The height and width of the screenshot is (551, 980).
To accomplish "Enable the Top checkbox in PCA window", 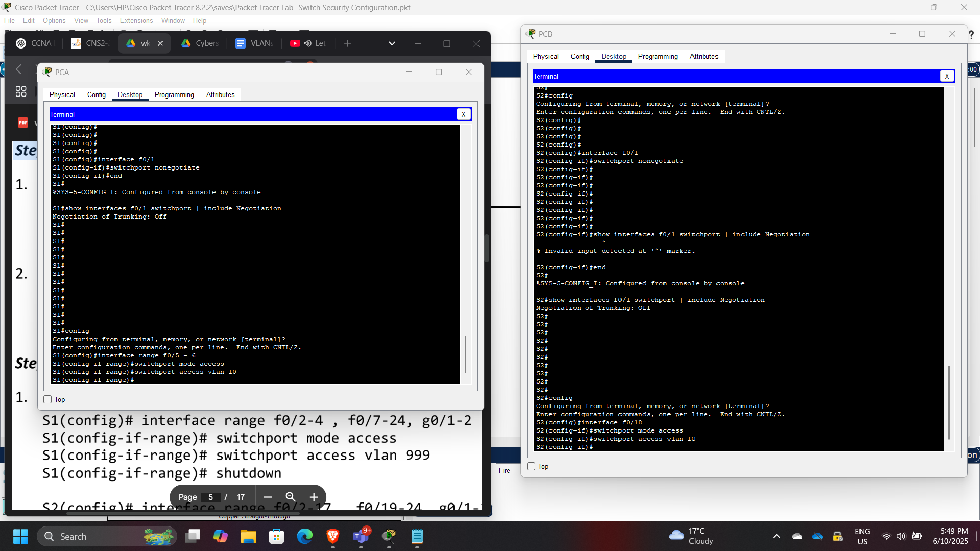I will (48, 399).
